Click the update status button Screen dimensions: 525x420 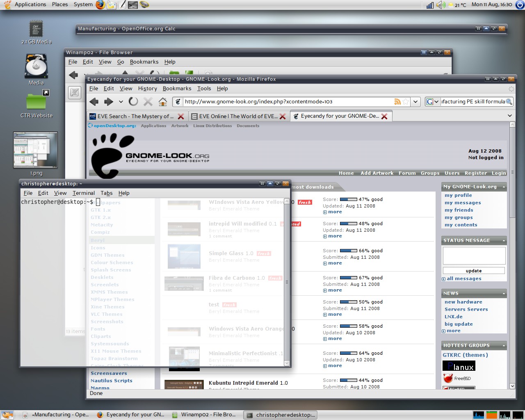pos(474,271)
